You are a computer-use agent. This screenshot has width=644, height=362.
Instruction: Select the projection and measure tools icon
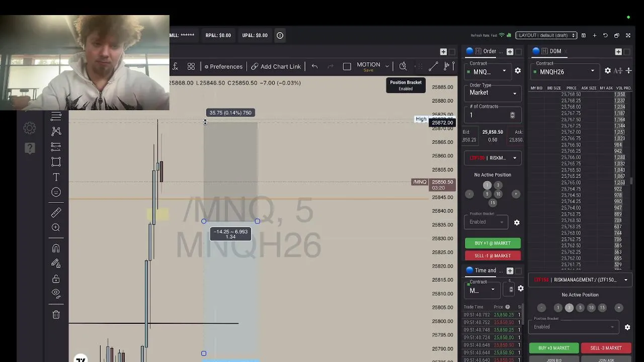(56, 146)
